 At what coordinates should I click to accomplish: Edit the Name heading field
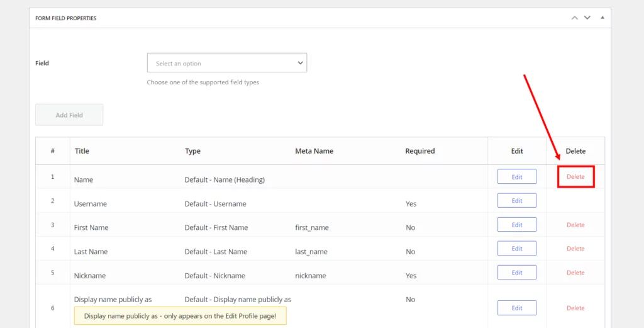[x=517, y=177]
